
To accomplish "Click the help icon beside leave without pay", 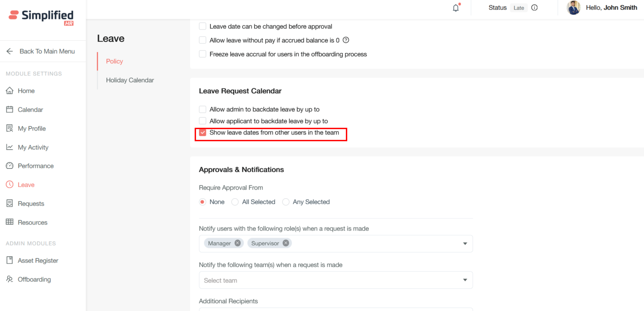I will (346, 40).
